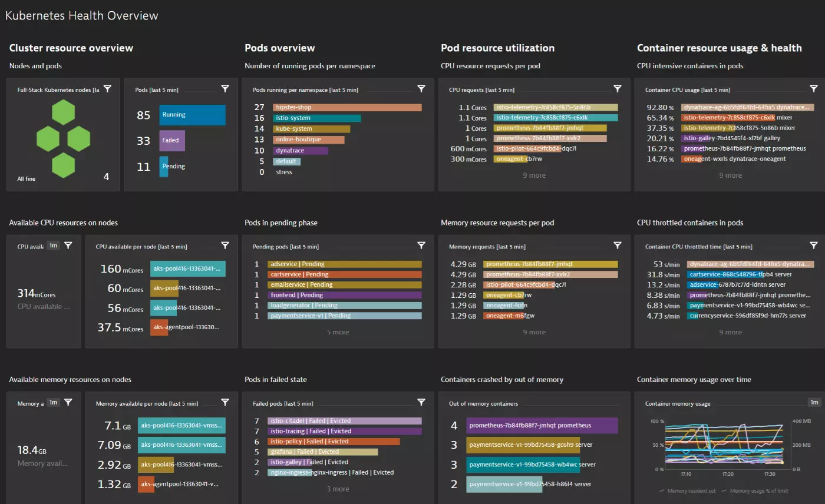825x504 pixels.
Task: Show 5 more pending pods
Action: point(338,332)
